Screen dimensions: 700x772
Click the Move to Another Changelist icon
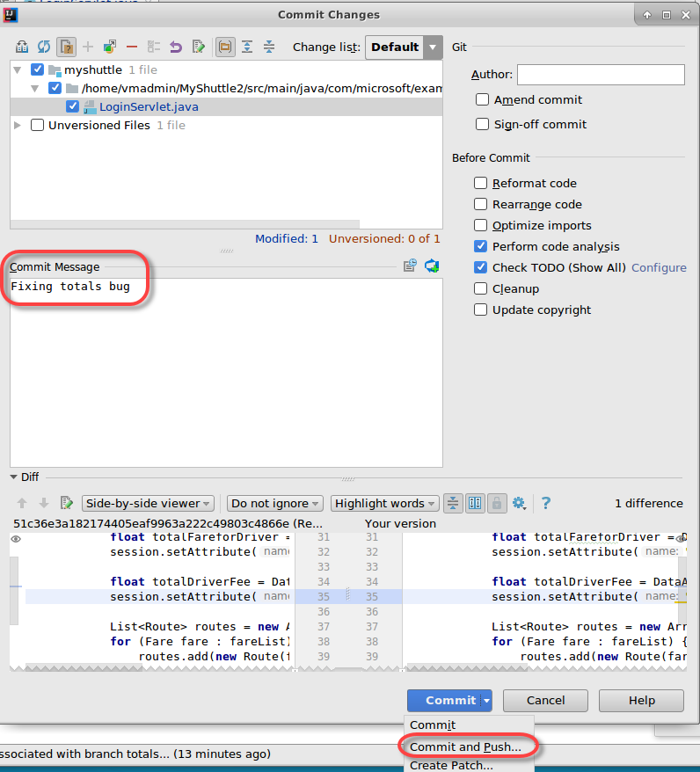(x=110, y=47)
